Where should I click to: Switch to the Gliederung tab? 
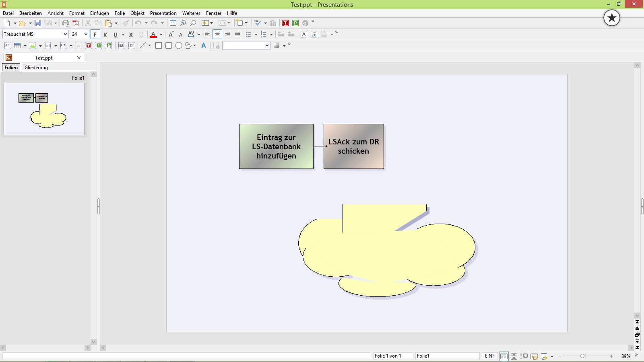tap(36, 68)
